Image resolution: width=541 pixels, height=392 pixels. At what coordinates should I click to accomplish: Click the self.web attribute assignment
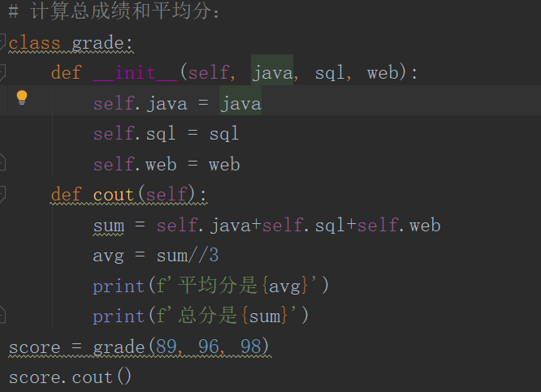click(135, 164)
